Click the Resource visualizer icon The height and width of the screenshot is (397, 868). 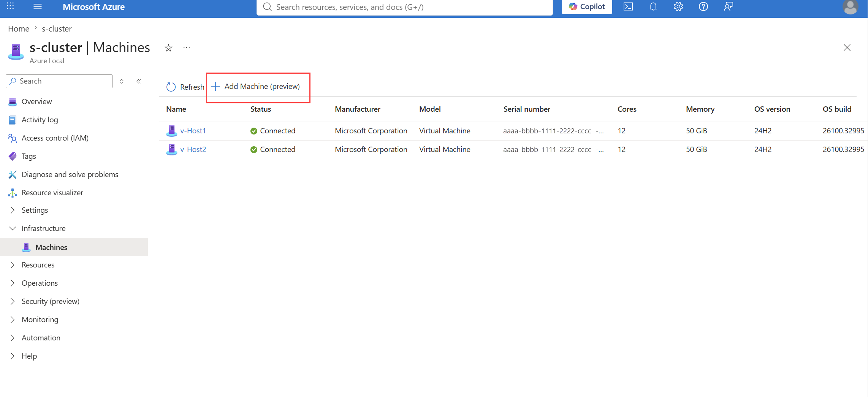click(x=13, y=193)
